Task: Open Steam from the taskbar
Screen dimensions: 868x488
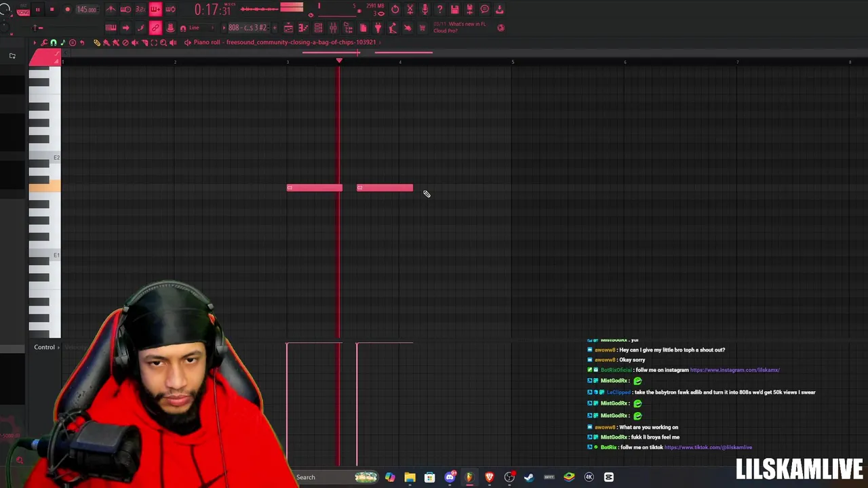Action: coord(529,477)
